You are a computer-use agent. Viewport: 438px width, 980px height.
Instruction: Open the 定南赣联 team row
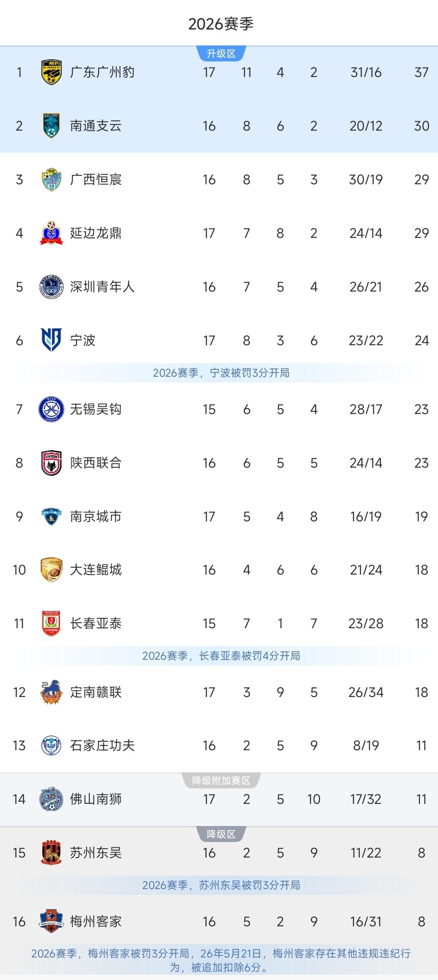(x=219, y=692)
